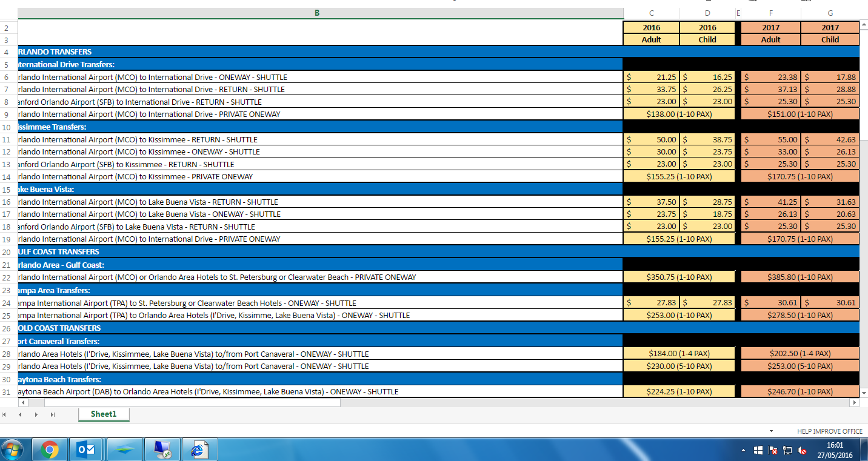Image resolution: width=868 pixels, height=461 pixels.
Task: Select the $224.25 (1-10 PAX) cell
Action: pyautogui.click(x=679, y=392)
